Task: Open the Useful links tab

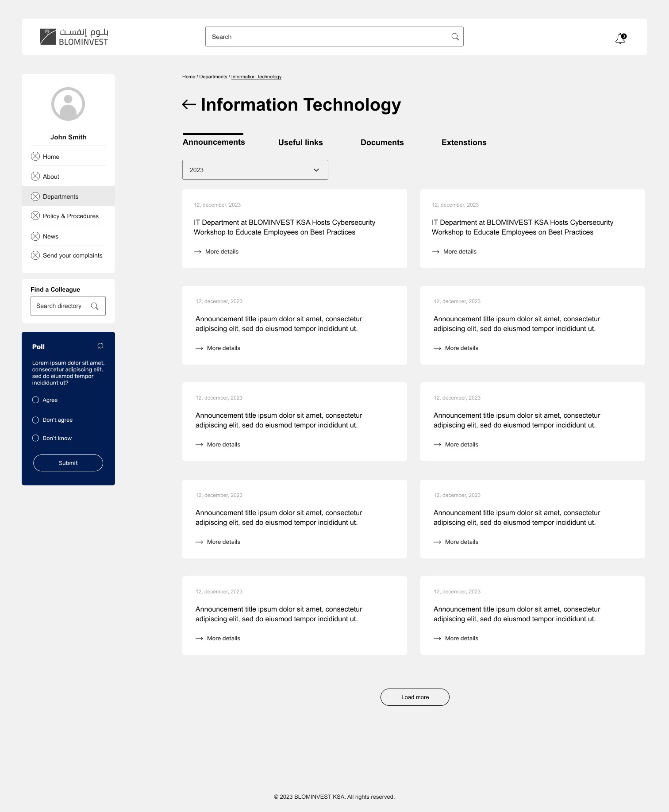Action: (300, 142)
